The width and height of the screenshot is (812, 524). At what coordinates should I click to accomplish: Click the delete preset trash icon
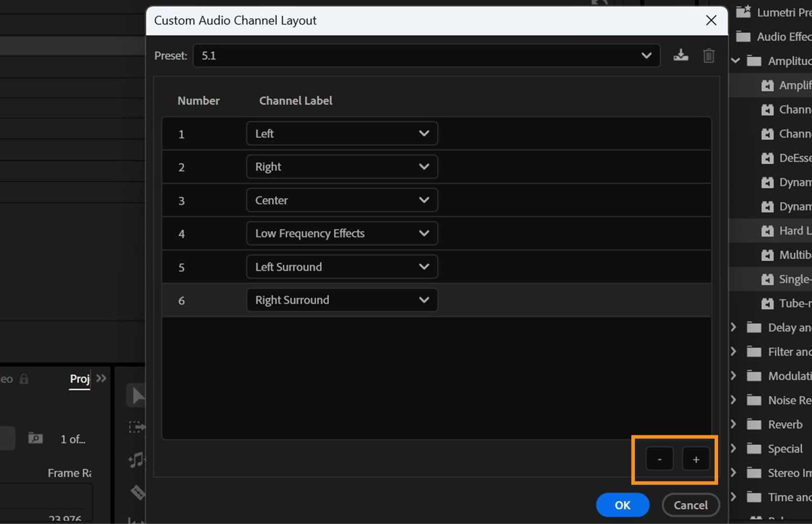coord(708,56)
